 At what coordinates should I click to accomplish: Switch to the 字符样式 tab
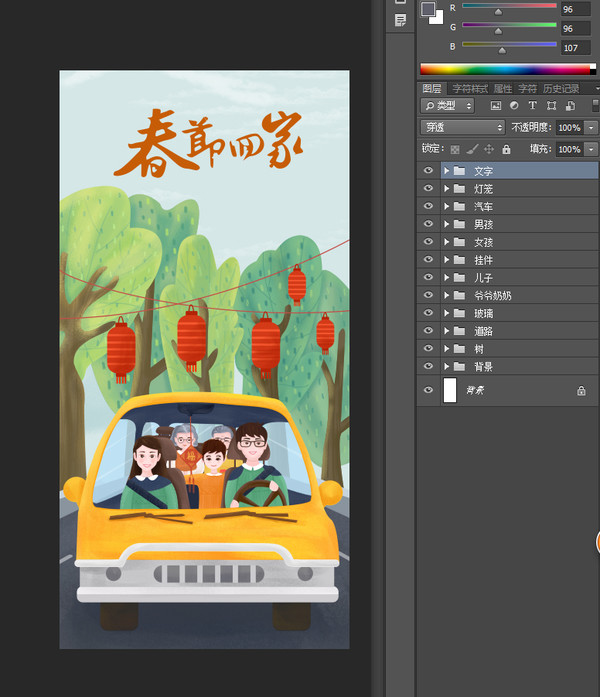pos(470,88)
